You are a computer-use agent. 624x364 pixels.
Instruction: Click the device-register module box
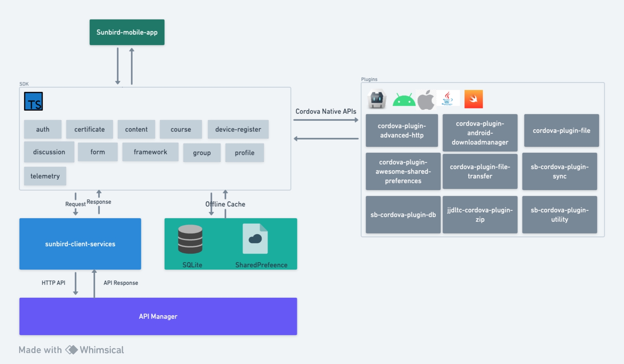(x=238, y=129)
